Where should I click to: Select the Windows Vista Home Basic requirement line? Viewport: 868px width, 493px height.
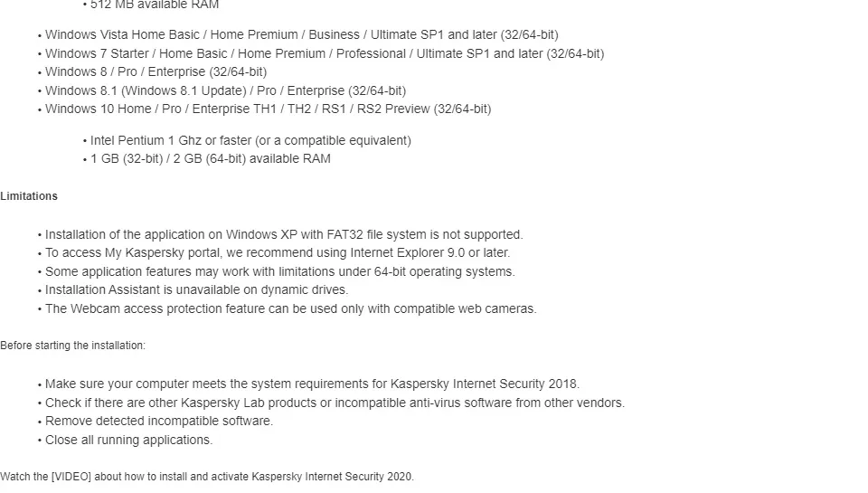pyautogui.click(x=302, y=35)
